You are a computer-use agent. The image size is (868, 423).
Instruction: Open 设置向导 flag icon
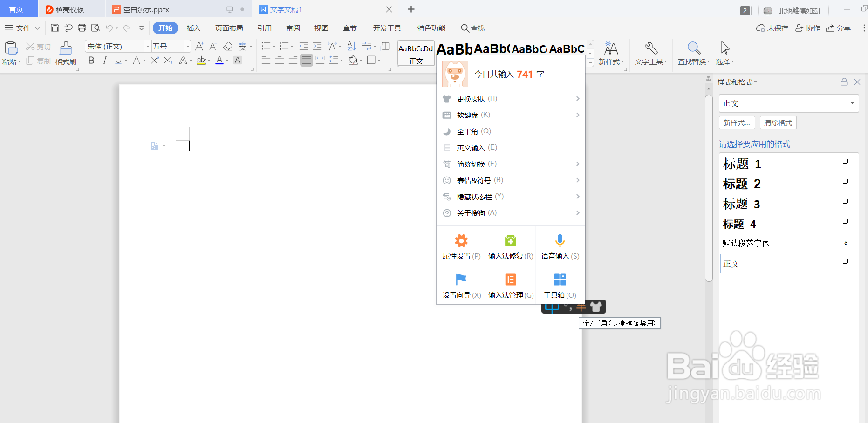461,280
